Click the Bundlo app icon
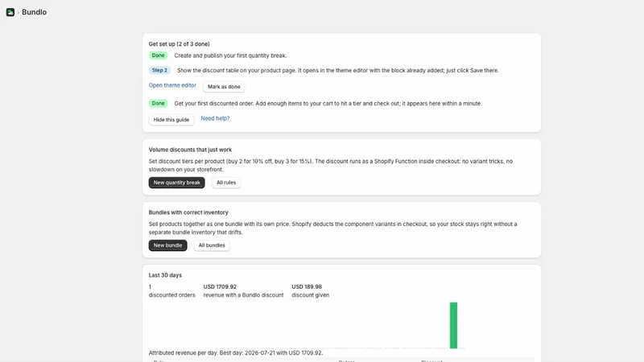The height and width of the screenshot is (362, 644). click(10, 12)
